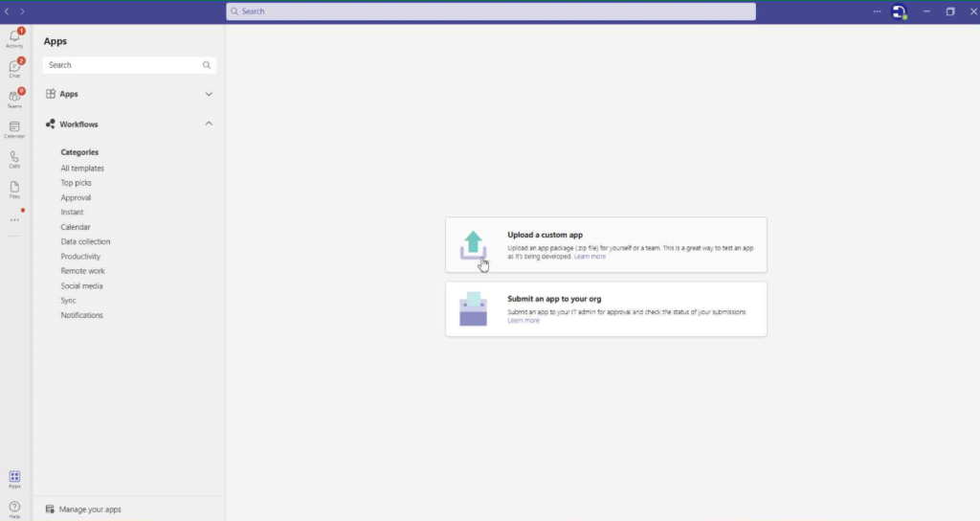This screenshot has height=521, width=980.
Task: Click the Apps grid icon in the panel
Action: (x=51, y=94)
